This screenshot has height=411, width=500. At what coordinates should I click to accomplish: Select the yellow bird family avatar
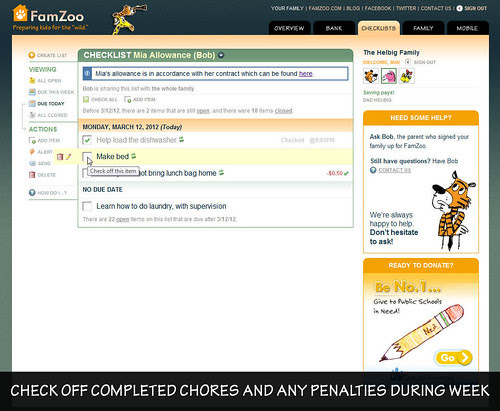[407, 76]
